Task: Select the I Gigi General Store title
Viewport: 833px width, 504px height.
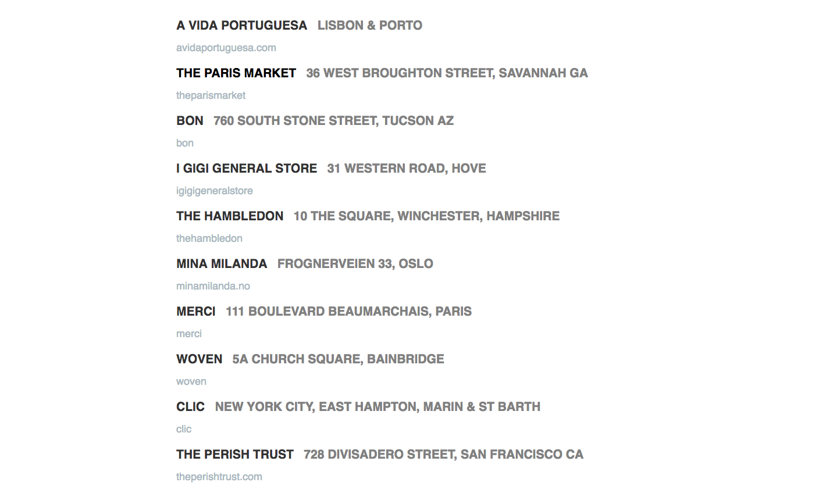Action: click(x=247, y=169)
